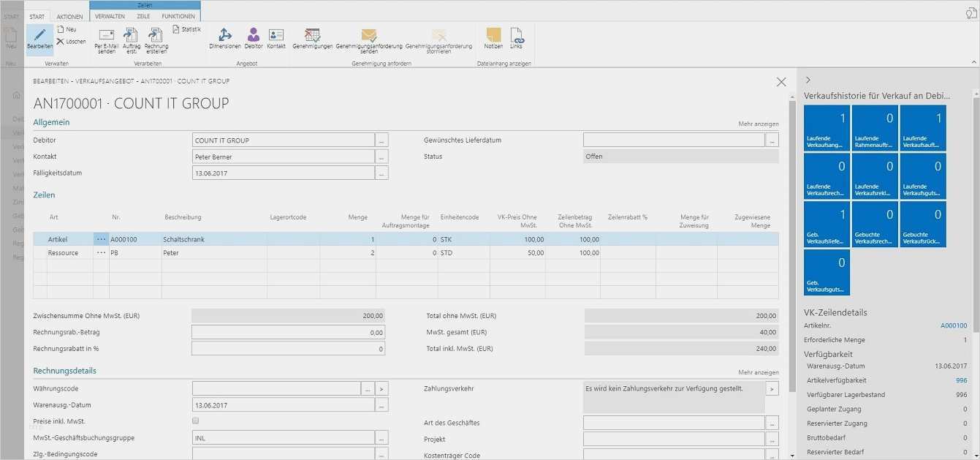Click Mehr anzeigen in the Allgemein section

(x=758, y=124)
